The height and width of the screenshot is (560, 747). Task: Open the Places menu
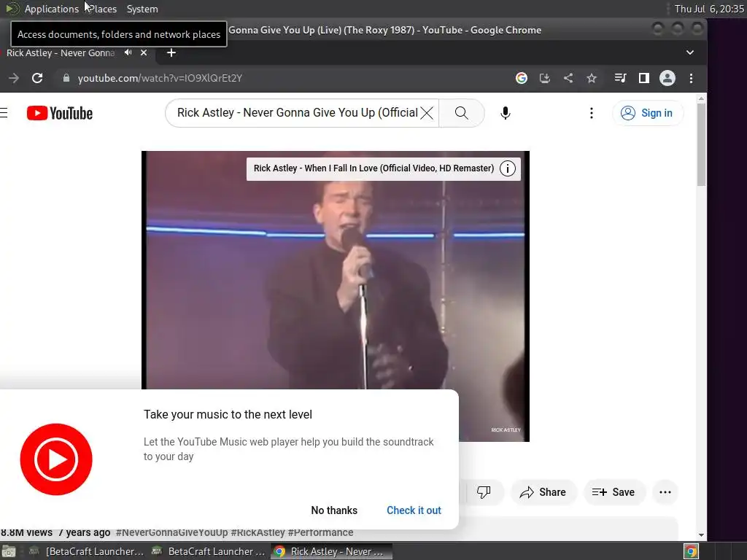coord(103,9)
